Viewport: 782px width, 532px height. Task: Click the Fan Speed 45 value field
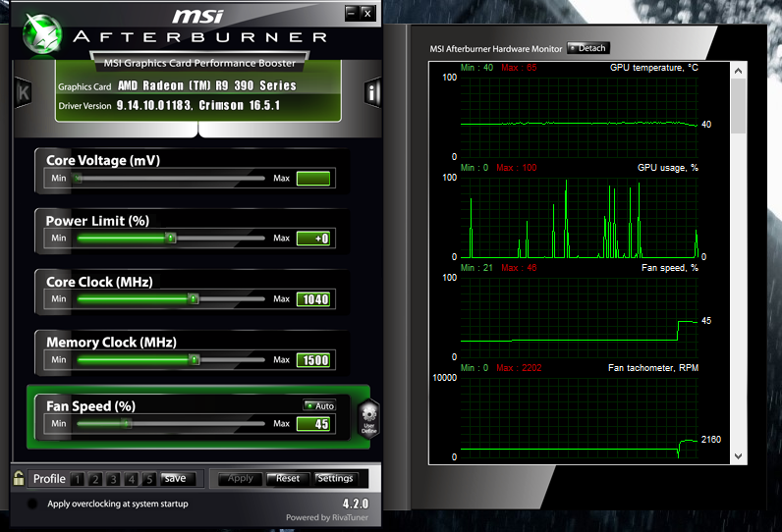(313, 424)
